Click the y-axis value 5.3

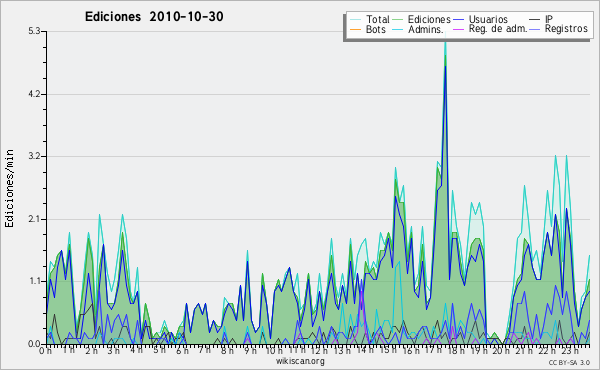pyautogui.click(x=34, y=31)
